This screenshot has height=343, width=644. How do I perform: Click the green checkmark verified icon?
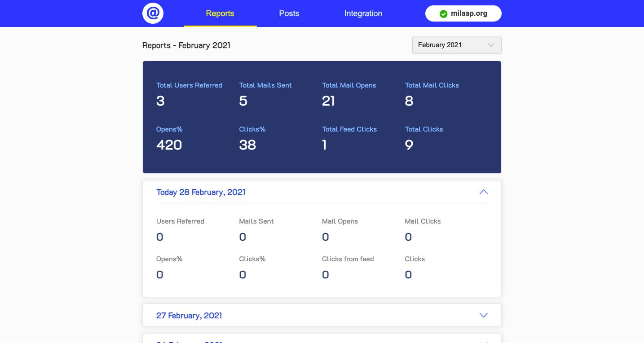click(x=443, y=14)
